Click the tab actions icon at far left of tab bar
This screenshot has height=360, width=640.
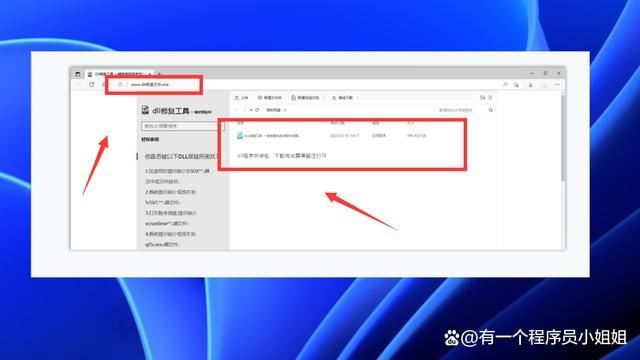pyautogui.click(x=78, y=74)
